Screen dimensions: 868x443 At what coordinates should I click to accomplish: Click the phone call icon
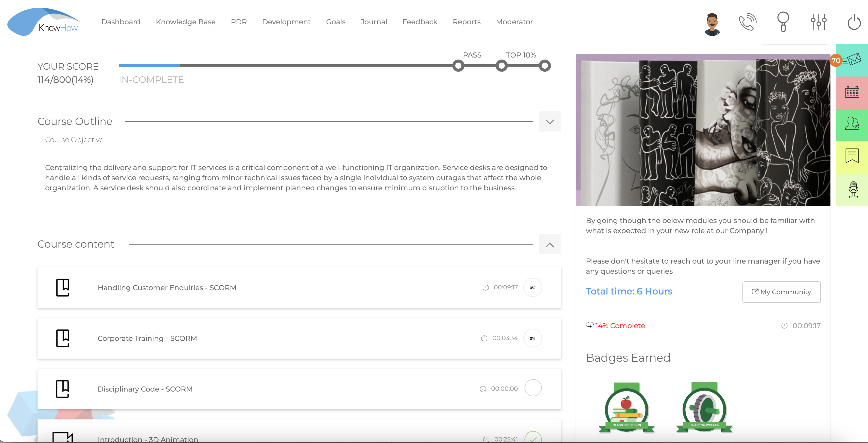click(x=748, y=22)
